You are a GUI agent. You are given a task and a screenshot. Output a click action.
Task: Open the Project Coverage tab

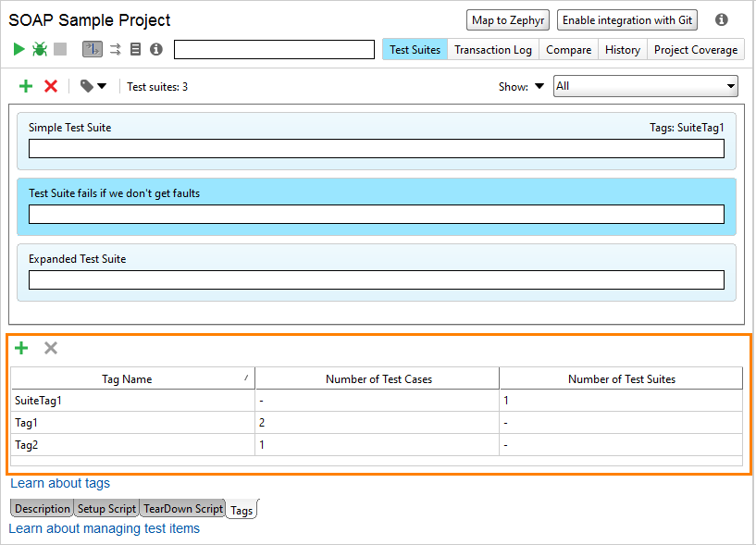tap(696, 50)
